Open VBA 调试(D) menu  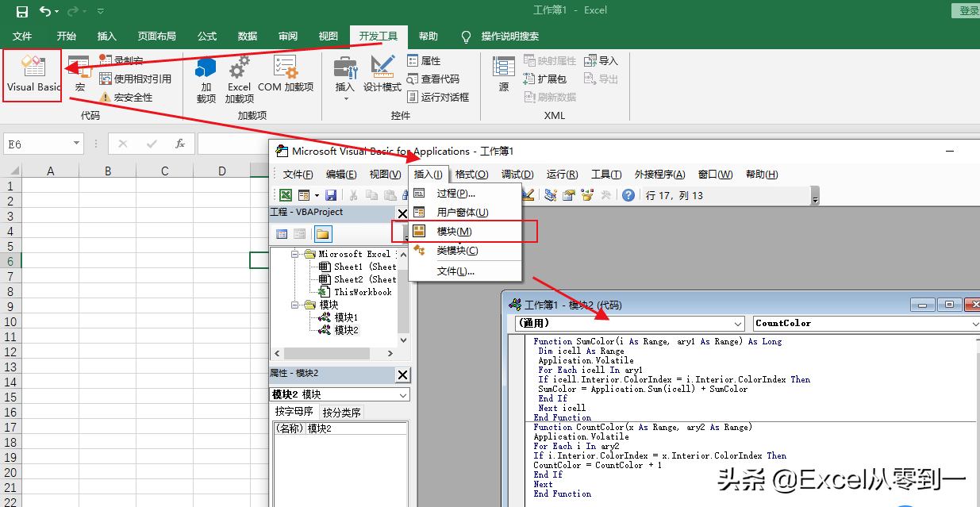(x=517, y=175)
